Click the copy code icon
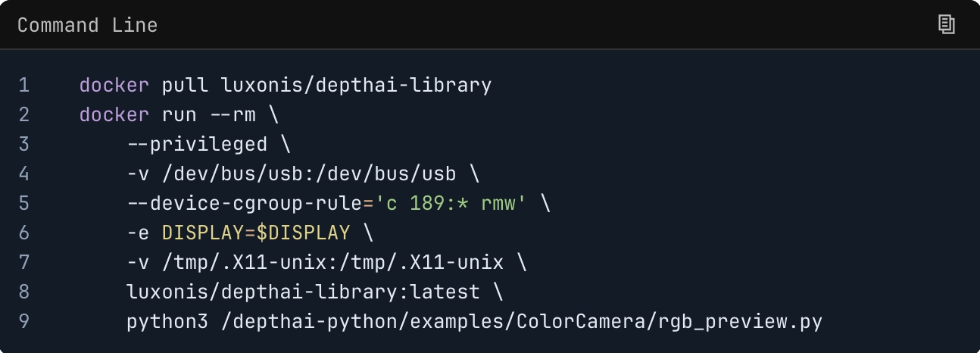 click(x=946, y=24)
